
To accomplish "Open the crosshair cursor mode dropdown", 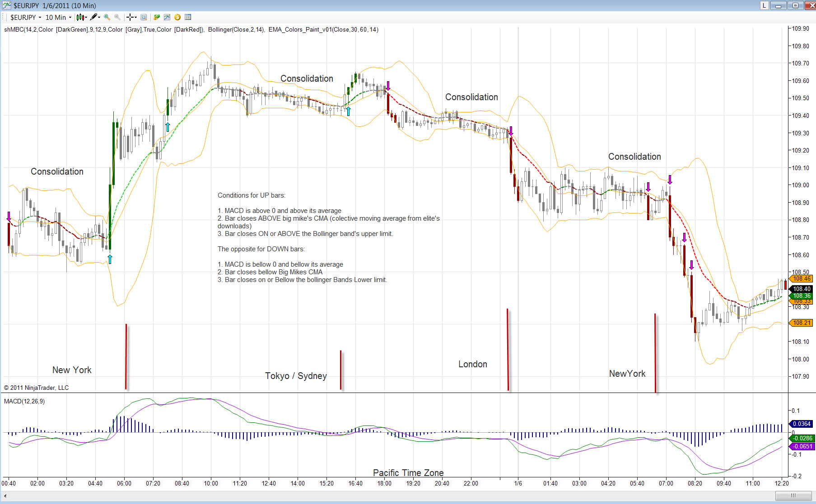I will (x=132, y=17).
